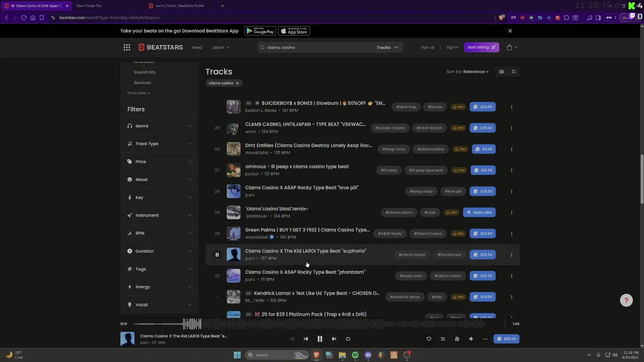Select Services in sidebar

(142, 82)
